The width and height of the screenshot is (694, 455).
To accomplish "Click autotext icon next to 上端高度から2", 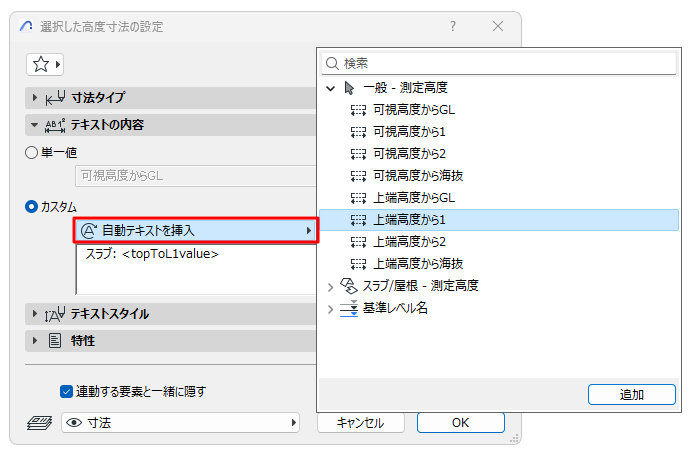I will (358, 242).
